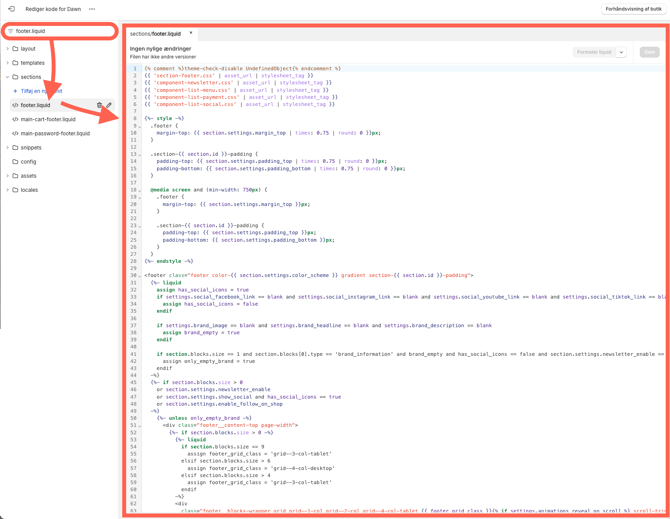
Task: Open the three-dot menu next to Rediger kode for Dawn
Action: pos(92,9)
